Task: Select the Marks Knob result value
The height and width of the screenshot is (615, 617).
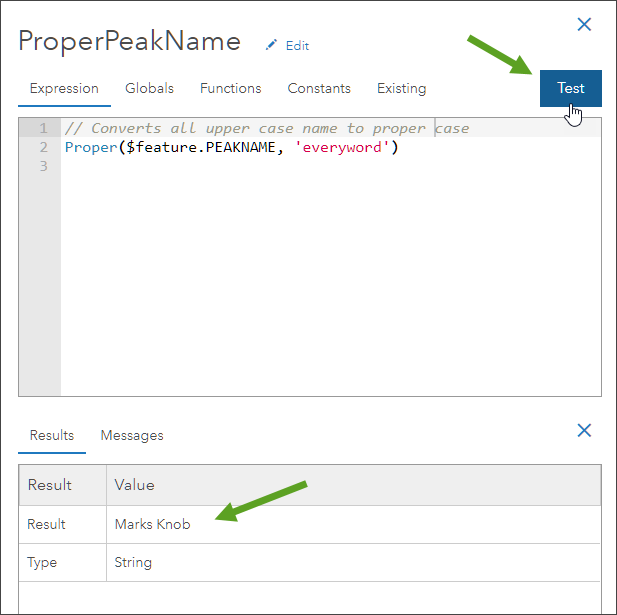Action: tap(152, 524)
